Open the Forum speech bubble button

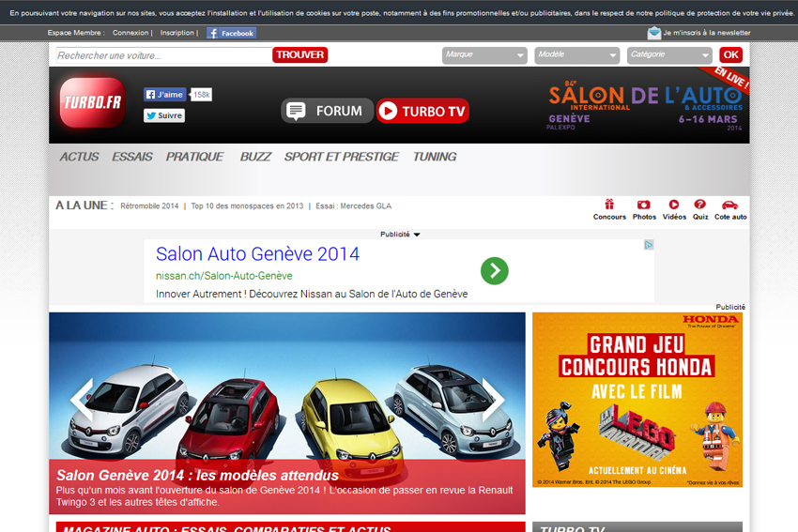pos(327,111)
